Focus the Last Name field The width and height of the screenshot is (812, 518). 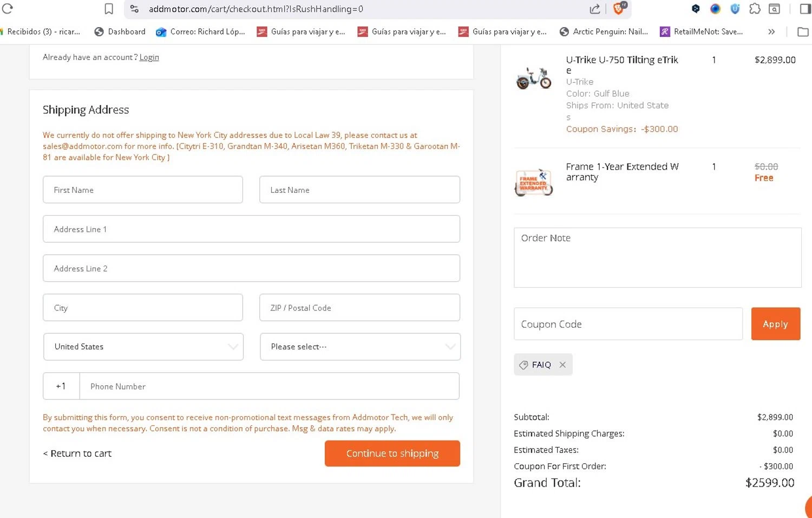[359, 190]
